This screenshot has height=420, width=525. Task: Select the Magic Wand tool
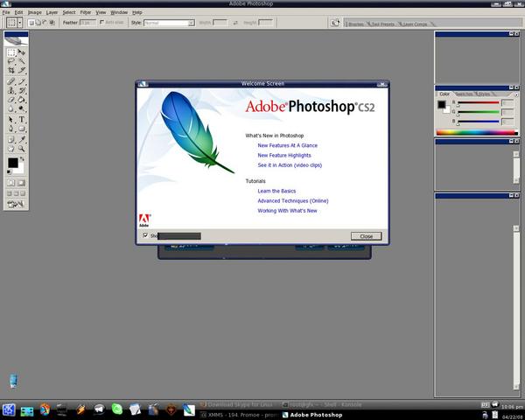pyautogui.click(x=21, y=61)
